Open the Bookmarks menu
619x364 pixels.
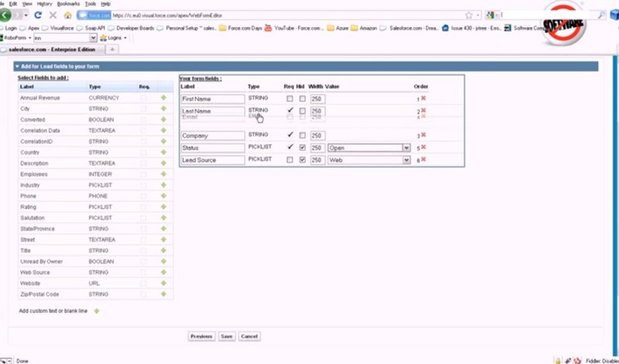(x=68, y=4)
